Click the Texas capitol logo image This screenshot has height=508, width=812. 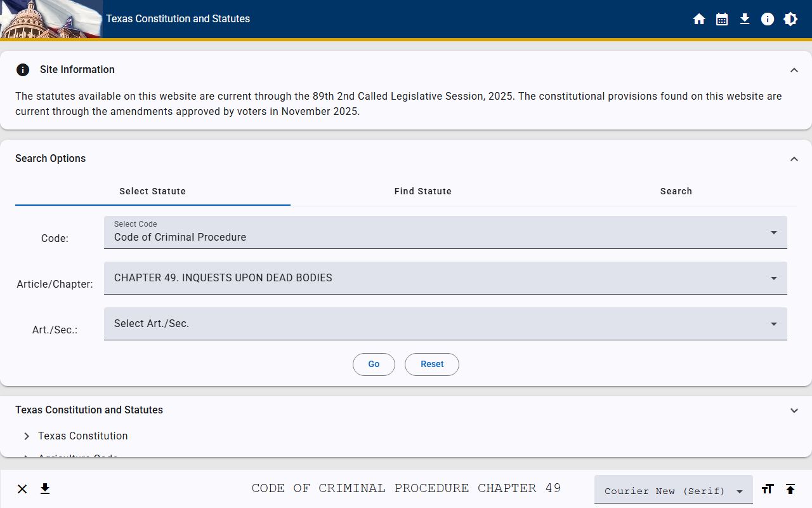point(51,19)
